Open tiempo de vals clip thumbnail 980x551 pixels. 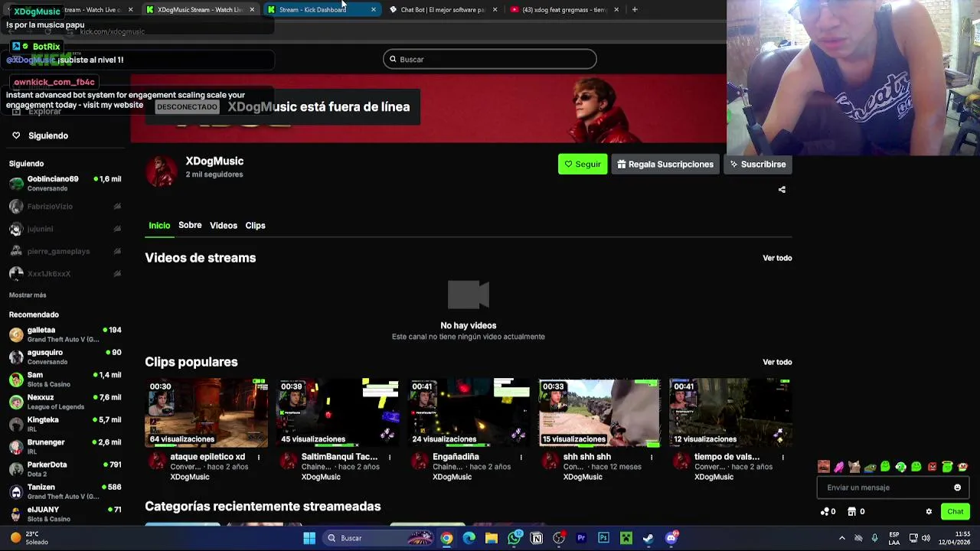pos(730,412)
